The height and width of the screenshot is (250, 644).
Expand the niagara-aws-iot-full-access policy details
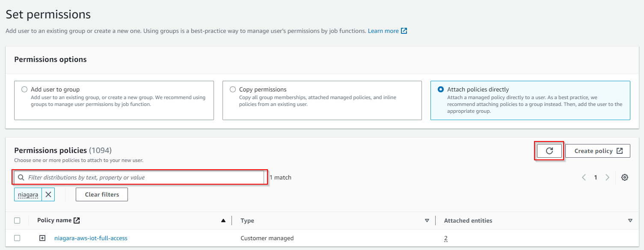click(x=42, y=238)
